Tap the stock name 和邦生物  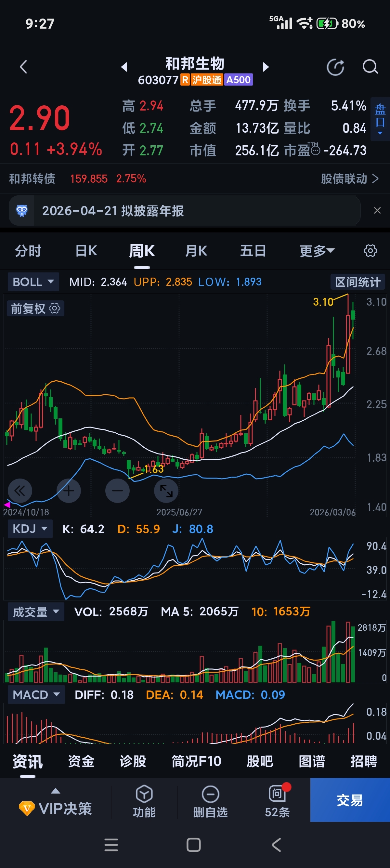[x=195, y=63]
